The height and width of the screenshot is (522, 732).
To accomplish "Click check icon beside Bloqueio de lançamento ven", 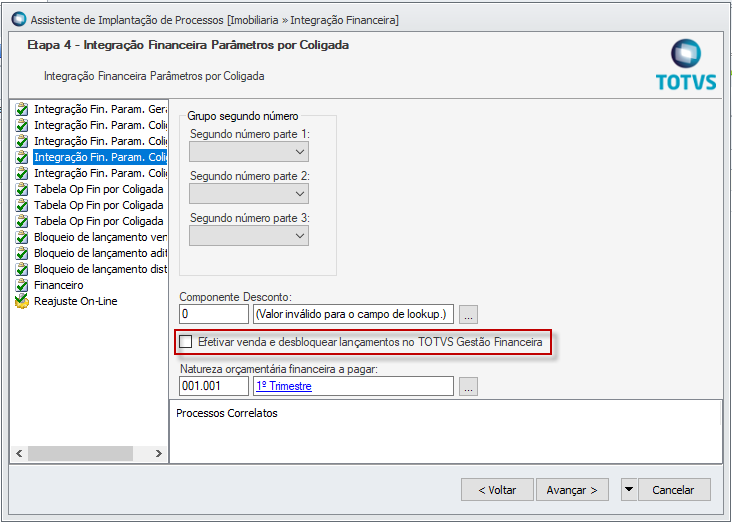I will click(22, 237).
